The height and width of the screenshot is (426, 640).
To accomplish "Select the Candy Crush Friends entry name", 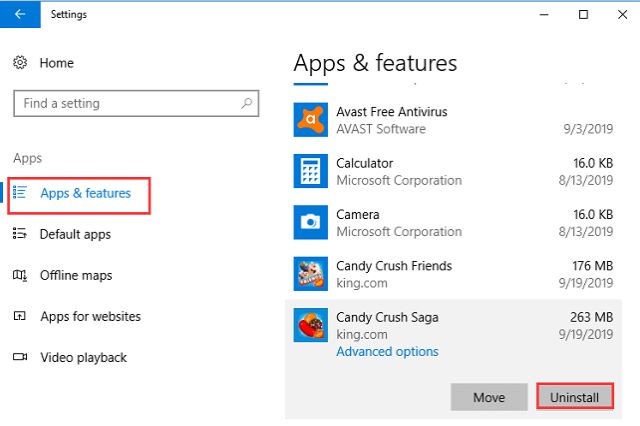I will 394,266.
